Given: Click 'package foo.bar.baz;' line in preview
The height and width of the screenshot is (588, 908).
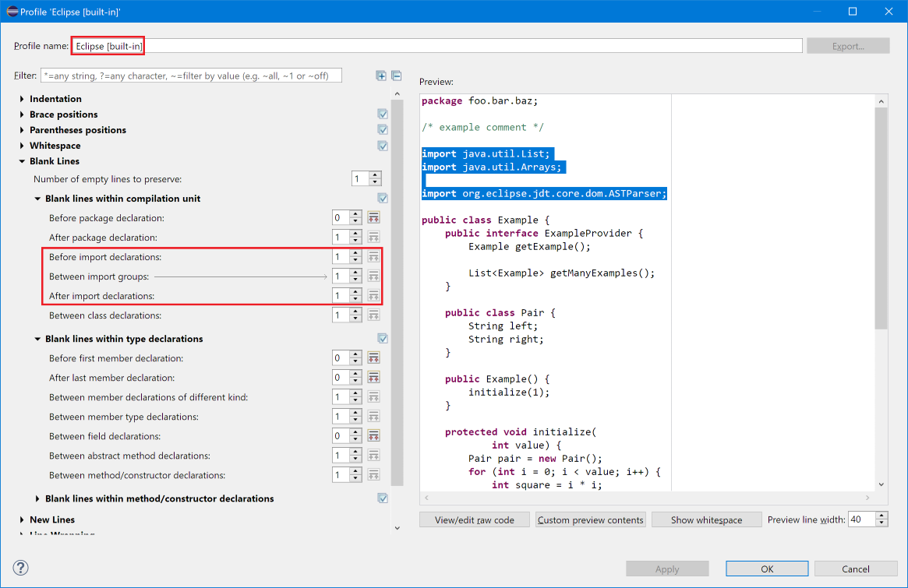Looking at the screenshot, I should [x=479, y=100].
